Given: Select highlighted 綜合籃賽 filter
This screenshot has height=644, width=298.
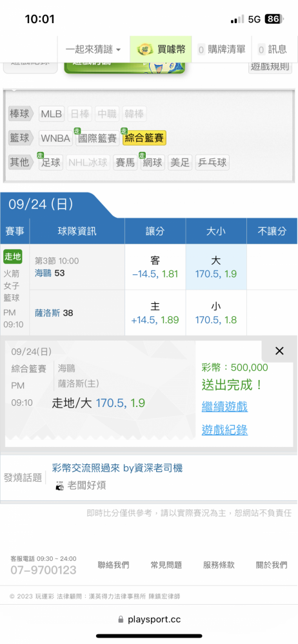Looking at the screenshot, I should tap(144, 138).
